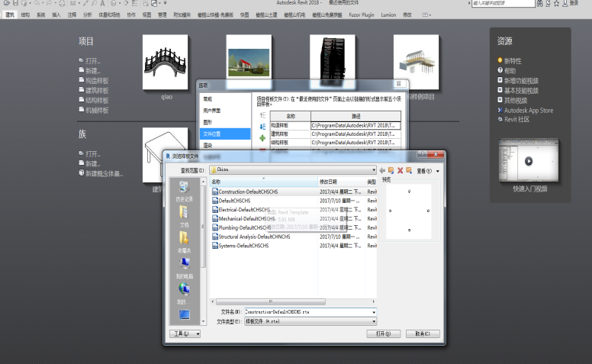The width and height of the screenshot is (592, 364).
Task: Click 打开 open link under 项目 projects
Action: point(90,61)
